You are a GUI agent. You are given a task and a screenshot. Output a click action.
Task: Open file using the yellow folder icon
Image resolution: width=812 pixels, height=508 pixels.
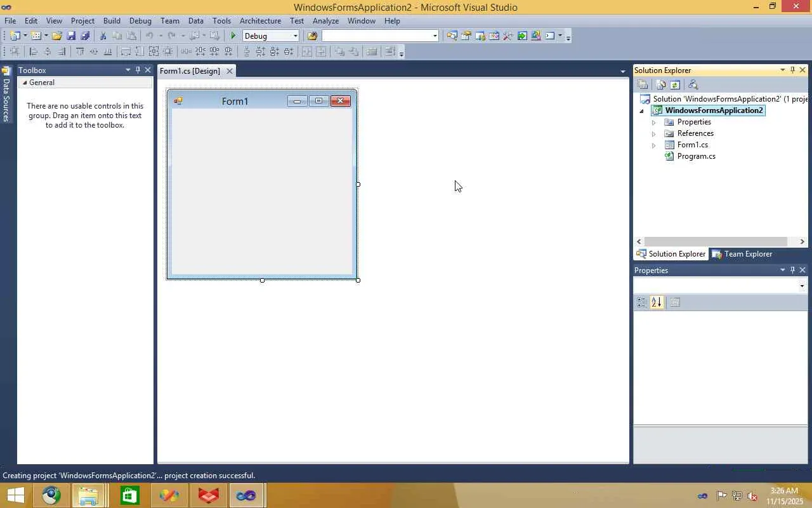click(57, 36)
